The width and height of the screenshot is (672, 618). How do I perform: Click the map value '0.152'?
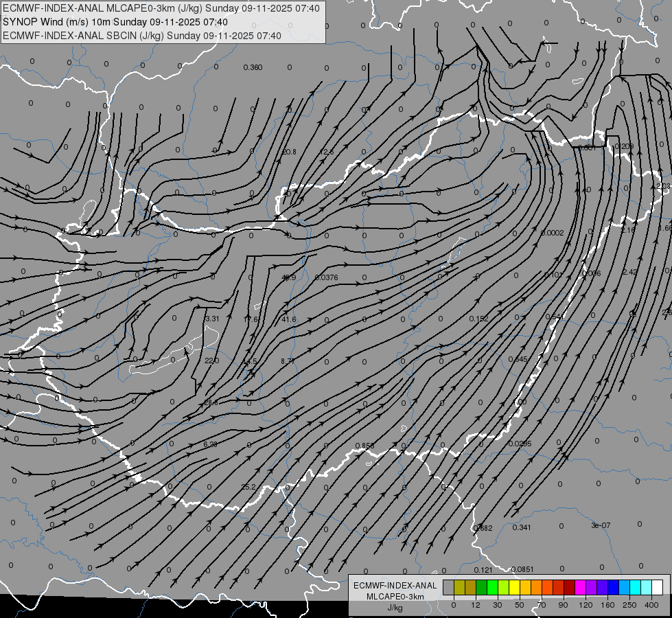[x=478, y=319]
